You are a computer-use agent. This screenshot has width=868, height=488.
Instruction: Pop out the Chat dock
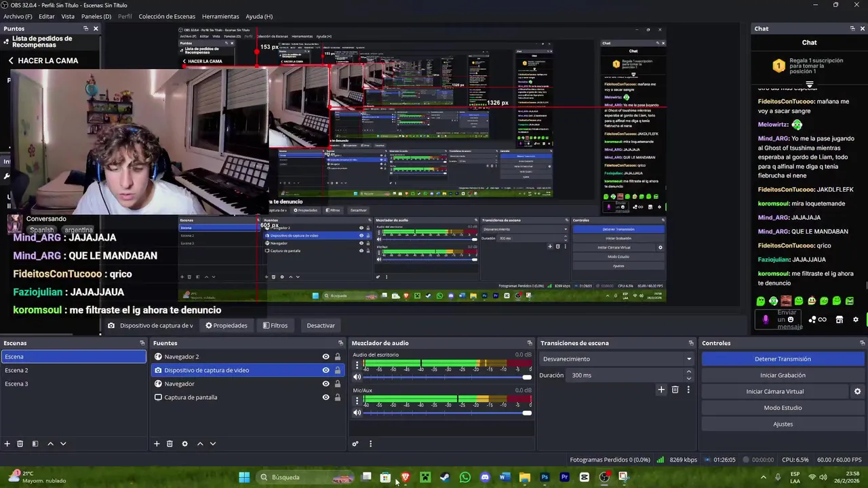point(852,28)
